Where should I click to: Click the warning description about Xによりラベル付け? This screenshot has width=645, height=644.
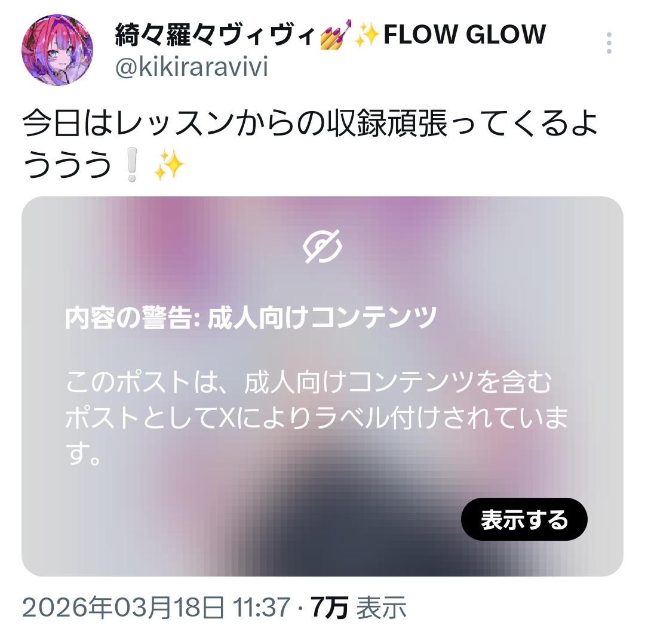(317, 418)
